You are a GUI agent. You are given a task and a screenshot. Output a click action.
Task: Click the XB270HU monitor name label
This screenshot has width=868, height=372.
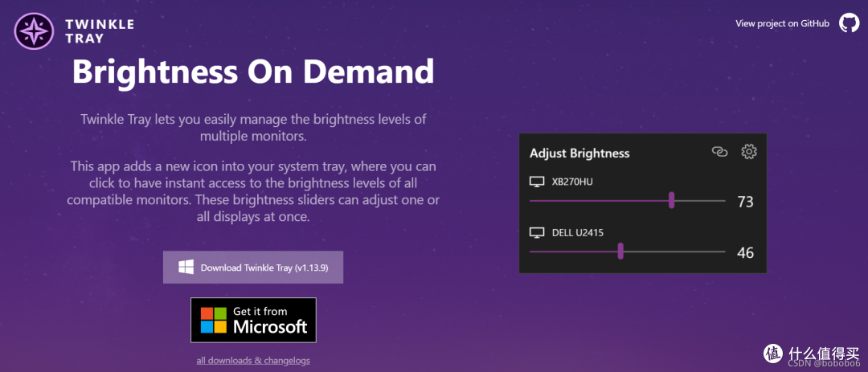[x=572, y=182]
